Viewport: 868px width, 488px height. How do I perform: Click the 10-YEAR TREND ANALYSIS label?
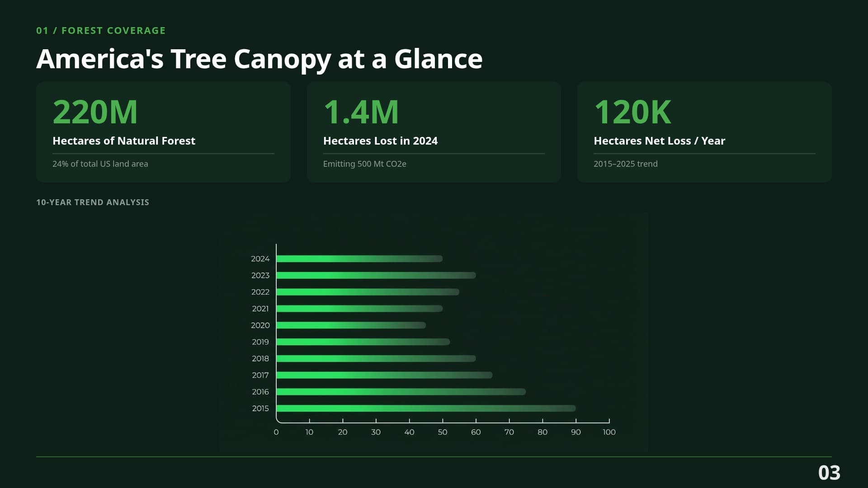[x=93, y=202]
